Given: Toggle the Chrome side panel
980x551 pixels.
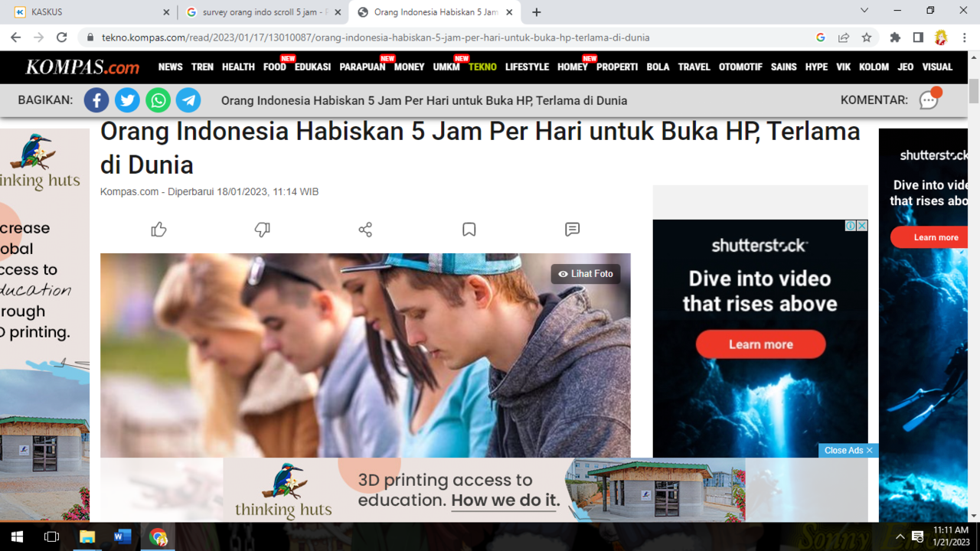Looking at the screenshot, I should click(x=918, y=37).
